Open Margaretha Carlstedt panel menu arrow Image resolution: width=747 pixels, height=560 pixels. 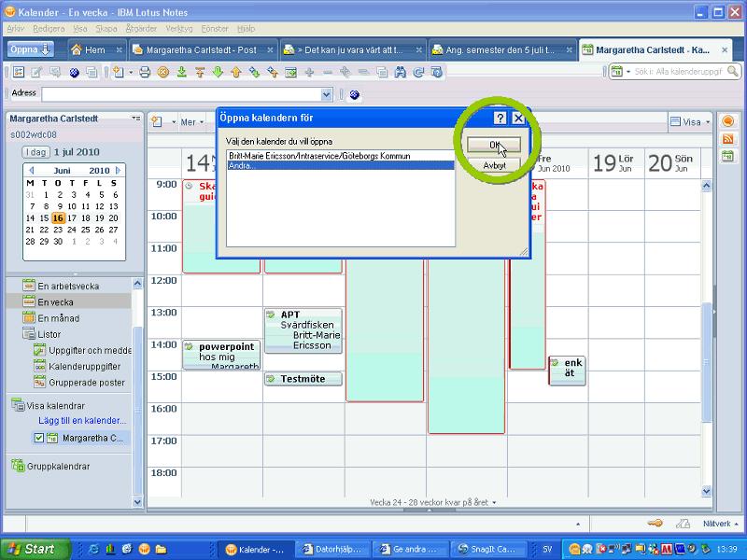coord(136,119)
